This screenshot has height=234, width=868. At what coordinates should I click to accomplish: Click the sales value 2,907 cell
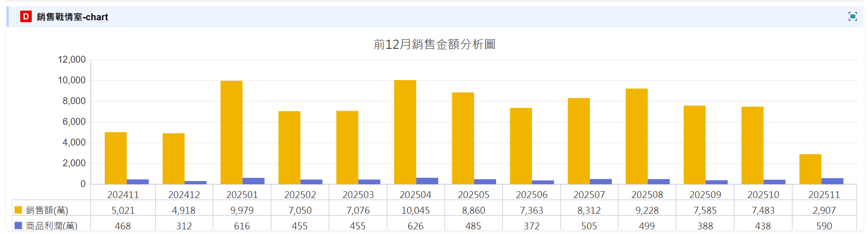tap(824, 211)
